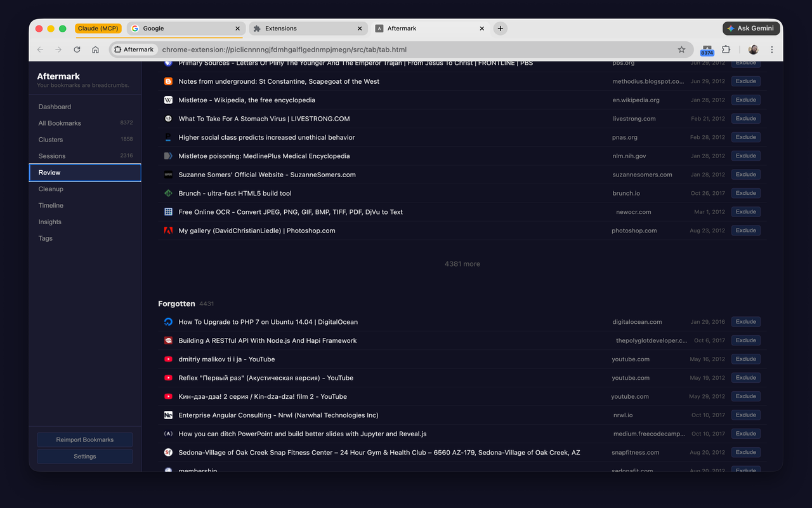Open the Aftermark extension icon showing 8374
This screenshot has width=812, height=508.
click(707, 50)
